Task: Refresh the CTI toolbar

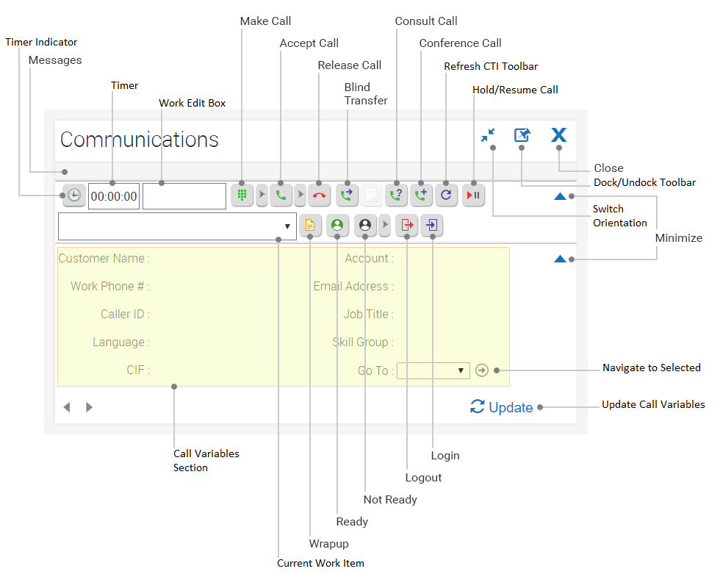Action: coord(446,196)
